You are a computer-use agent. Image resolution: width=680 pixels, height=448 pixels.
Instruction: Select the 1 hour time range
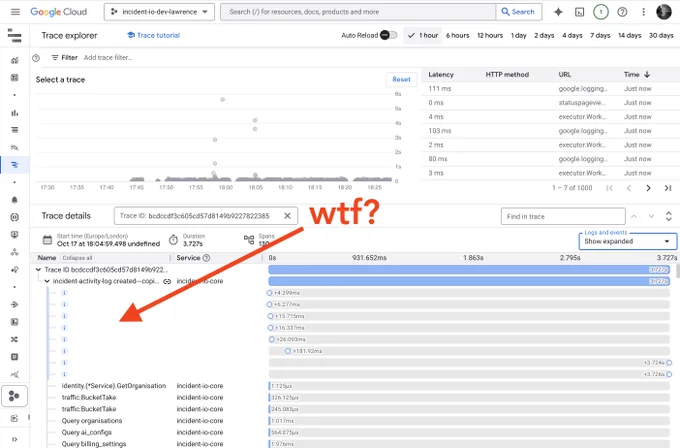click(423, 36)
